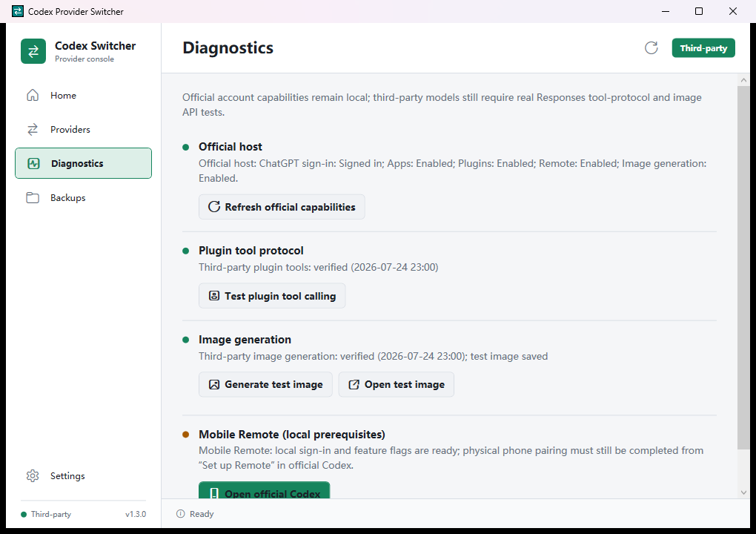Image resolution: width=756 pixels, height=534 pixels.
Task: Click the Official host heading
Action: pyautogui.click(x=231, y=147)
